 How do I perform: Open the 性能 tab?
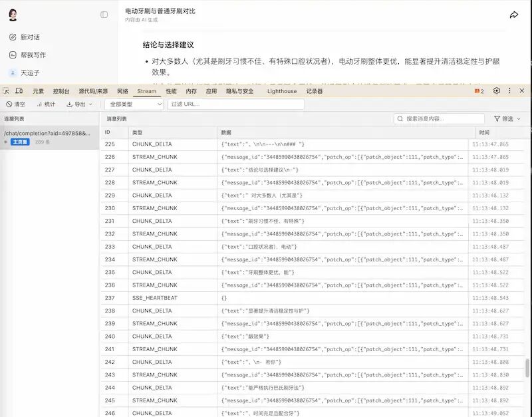pyautogui.click(x=171, y=91)
